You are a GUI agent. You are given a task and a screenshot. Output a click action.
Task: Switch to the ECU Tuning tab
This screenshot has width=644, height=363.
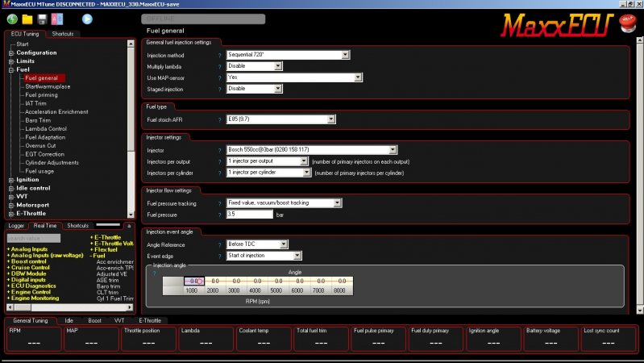25,34
